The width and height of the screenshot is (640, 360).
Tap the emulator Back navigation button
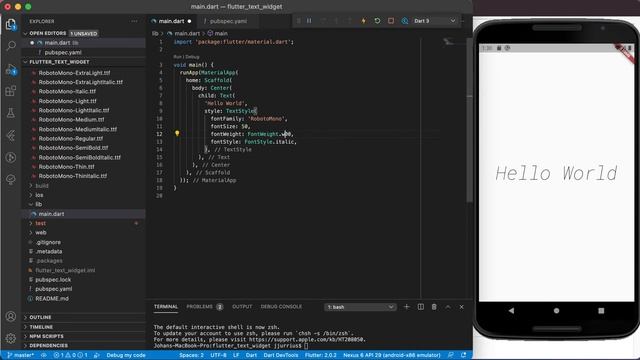click(x=511, y=311)
